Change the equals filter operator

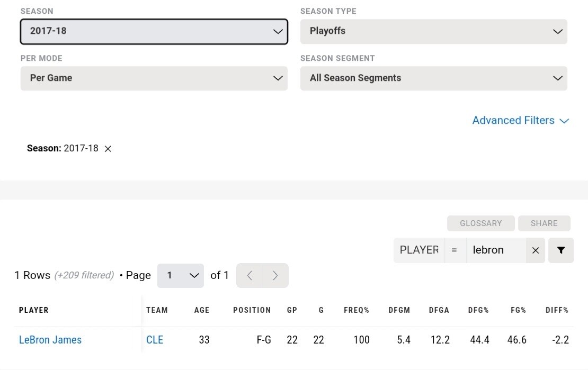point(454,250)
